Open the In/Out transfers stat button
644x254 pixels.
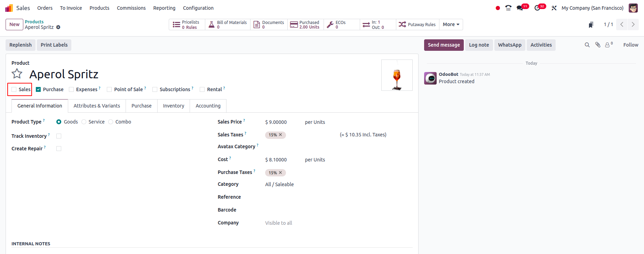tap(378, 25)
